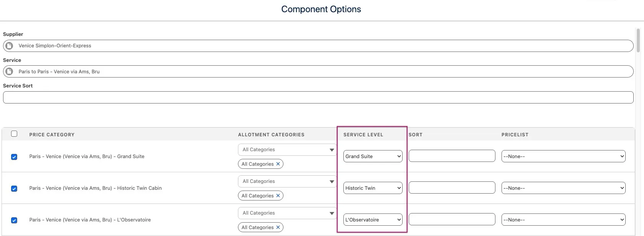The height and width of the screenshot is (236, 644).
Task: Click the Sort field in Historic Twin Cabin row
Action: (x=451, y=188)
